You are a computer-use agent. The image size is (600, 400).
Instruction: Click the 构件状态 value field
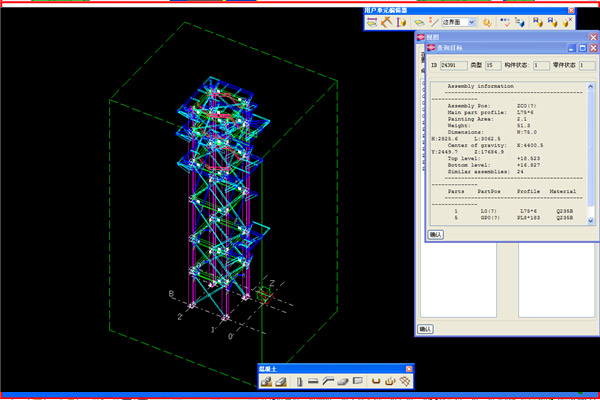(x=539, y=65)
